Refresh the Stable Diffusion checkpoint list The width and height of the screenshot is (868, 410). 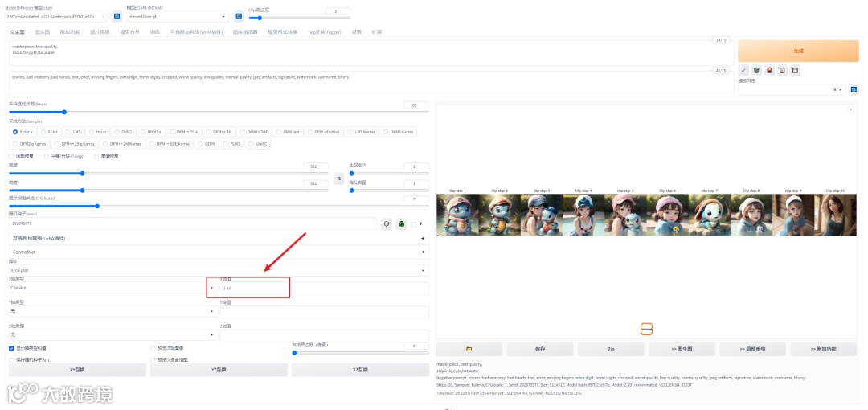117,17
